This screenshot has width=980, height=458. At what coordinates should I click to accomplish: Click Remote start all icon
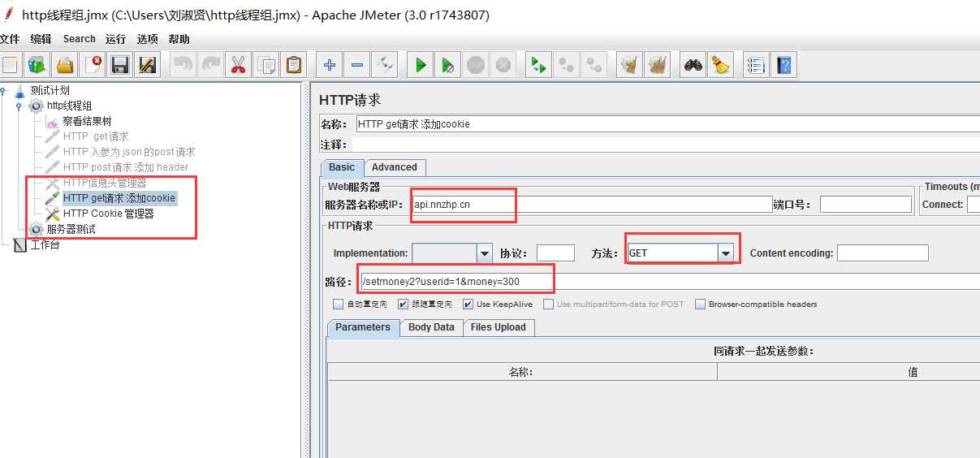tap(537, 65)
